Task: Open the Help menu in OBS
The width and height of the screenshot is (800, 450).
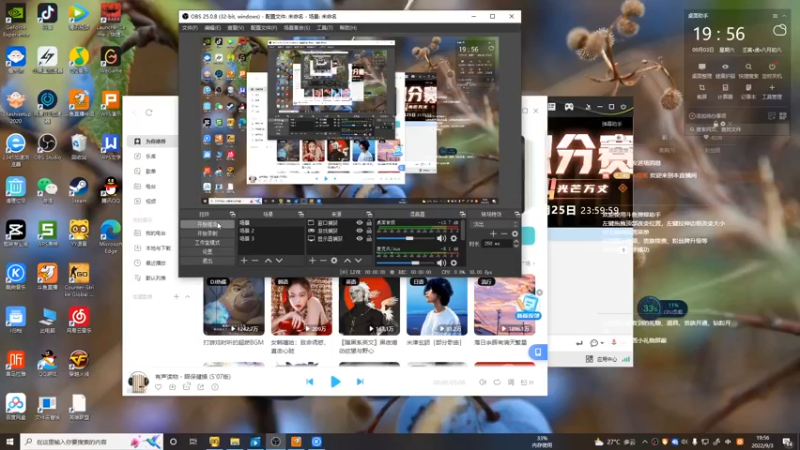Action: 348,28
